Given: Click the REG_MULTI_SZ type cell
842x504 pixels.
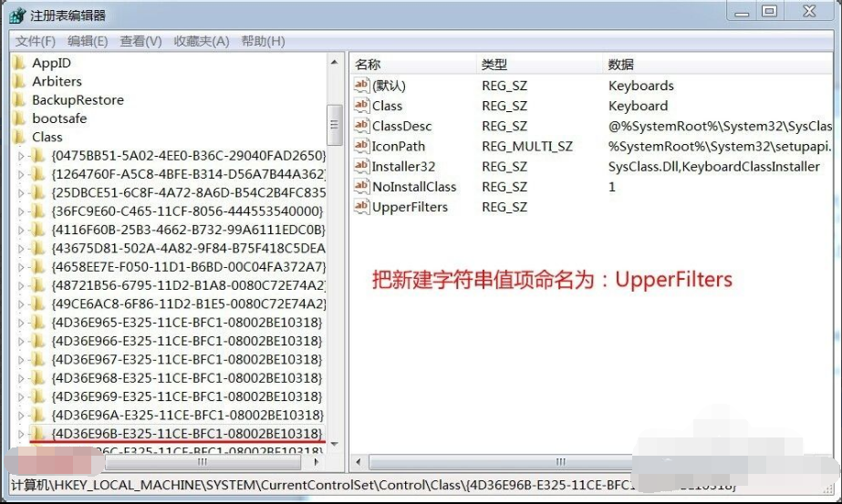Looking at the screenshot, I should pyautogui.click(x=526, y=146).
